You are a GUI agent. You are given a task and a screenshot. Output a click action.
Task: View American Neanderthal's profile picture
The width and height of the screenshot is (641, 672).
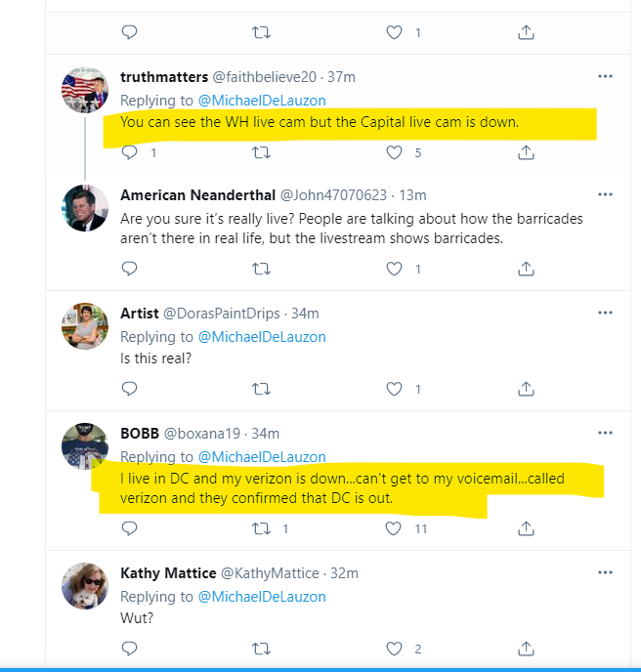pyautogui.click(x=85, y=208)
